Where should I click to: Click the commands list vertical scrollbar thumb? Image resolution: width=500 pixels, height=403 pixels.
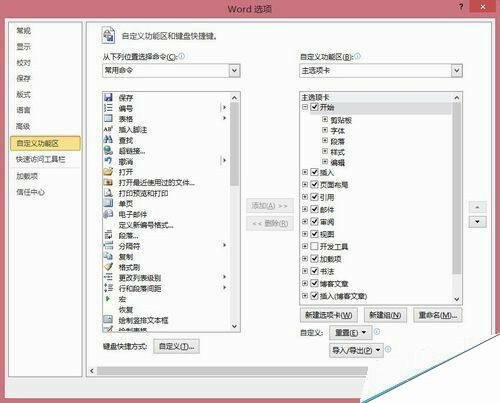point(234,144)
